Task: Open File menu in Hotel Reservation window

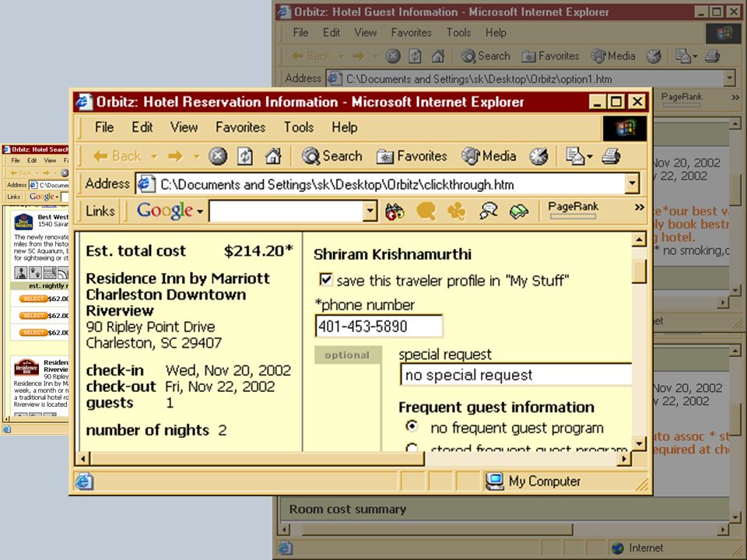Action: tap(103, 127)
